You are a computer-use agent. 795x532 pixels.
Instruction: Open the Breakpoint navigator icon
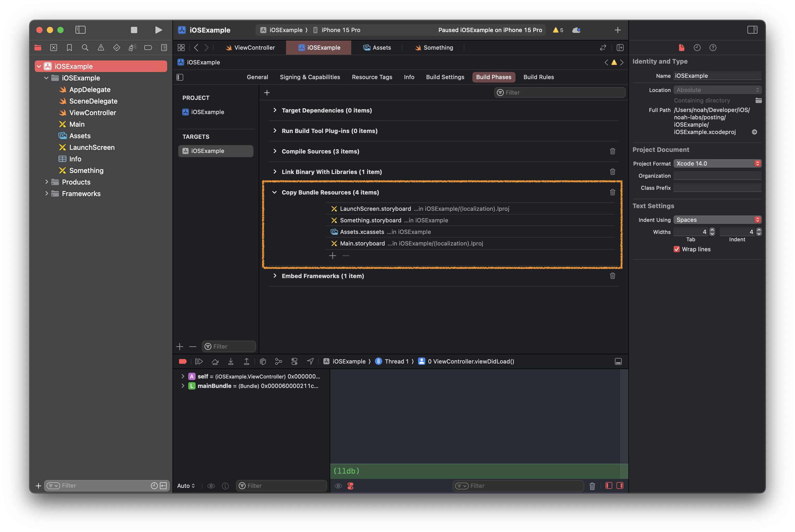tap(148, 48)
